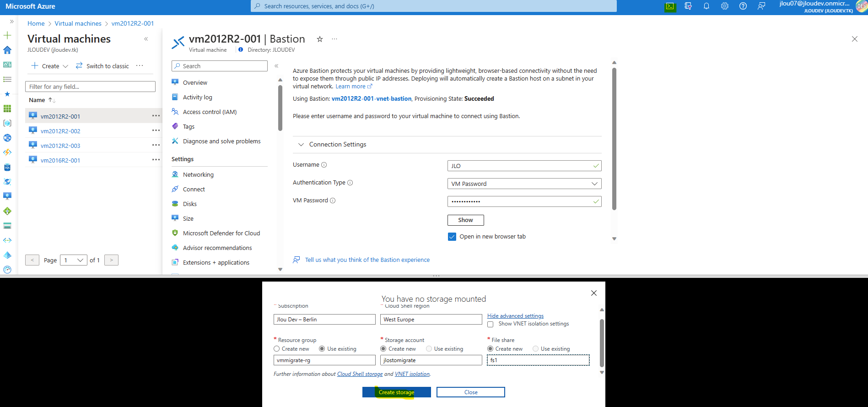Go to the Home icon in sidebar
Viewport: 868px width, 407px height.
7,50
